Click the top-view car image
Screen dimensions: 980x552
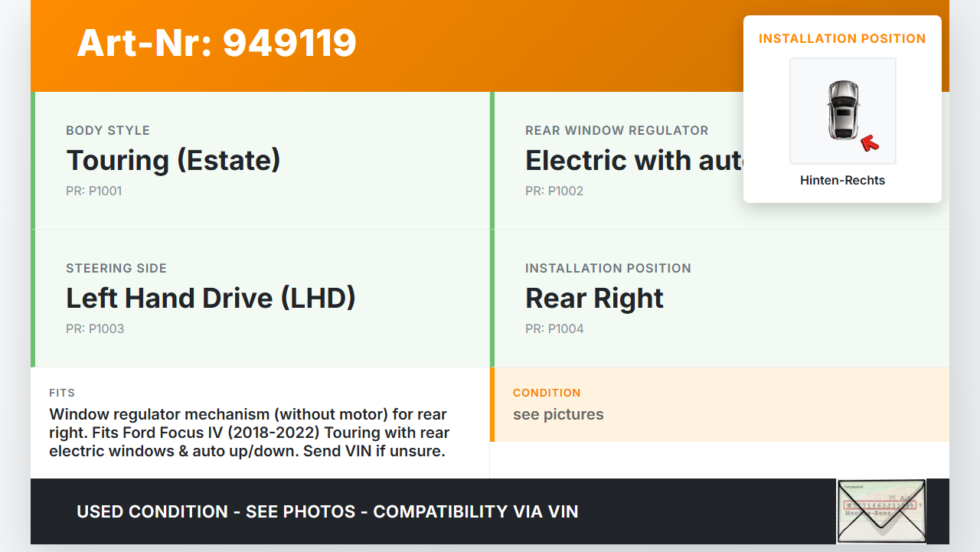(x=842, y=110)
